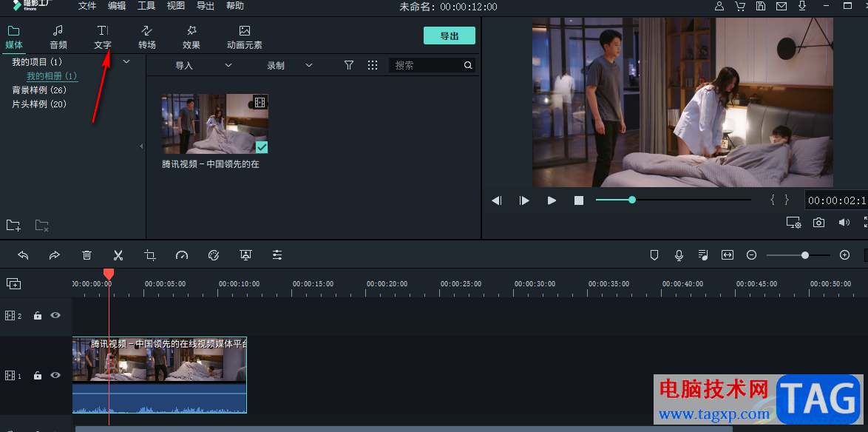Image resolution: width=868 pixels, height=432 pixels.
Task: Open the 视图 menu
Action: (176, 6)
